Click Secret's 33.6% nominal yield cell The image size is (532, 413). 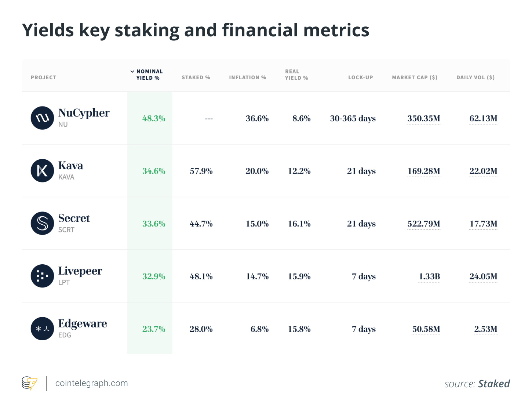[x=154, y=224]
